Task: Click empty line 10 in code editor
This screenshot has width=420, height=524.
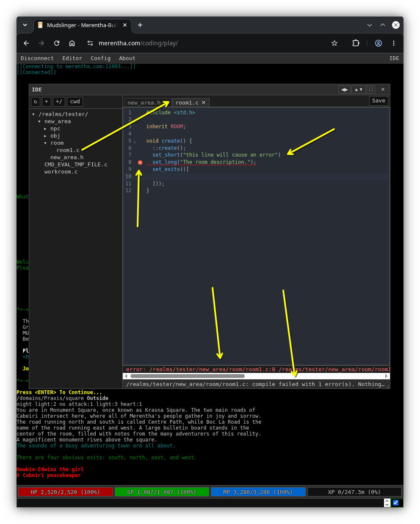Action: (x=267, y=177)
